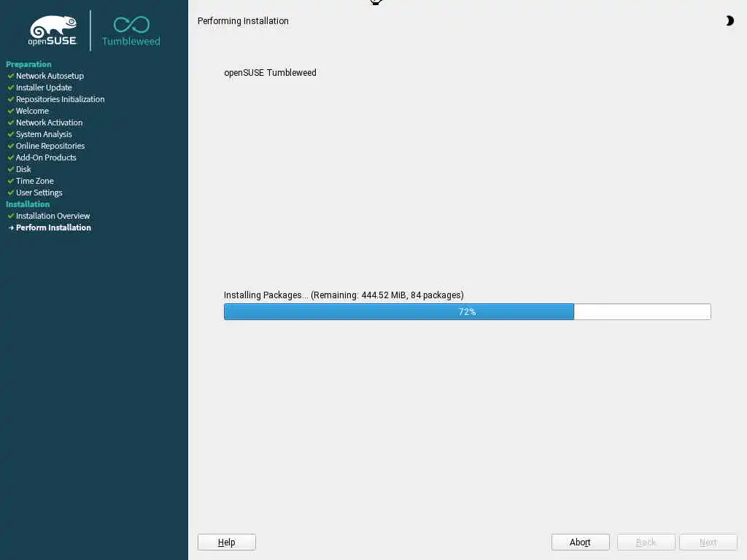The image size is (747, 560).
Task: Click the checkmark beside Add-On Products
Action: click(x=10, y=157)
